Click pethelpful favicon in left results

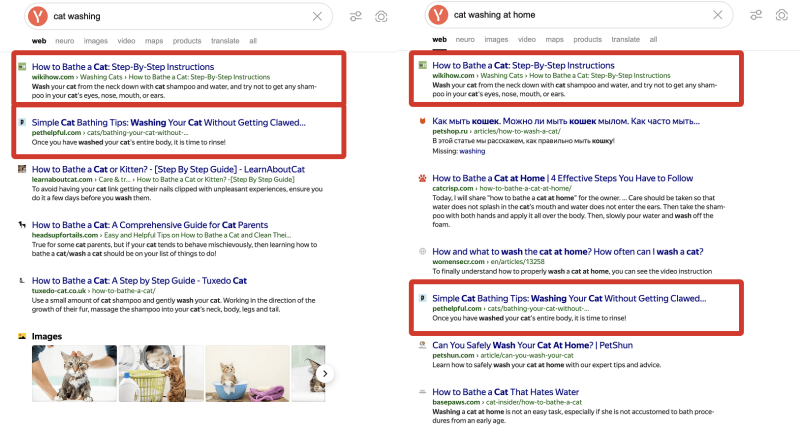[x=22, y=122]
